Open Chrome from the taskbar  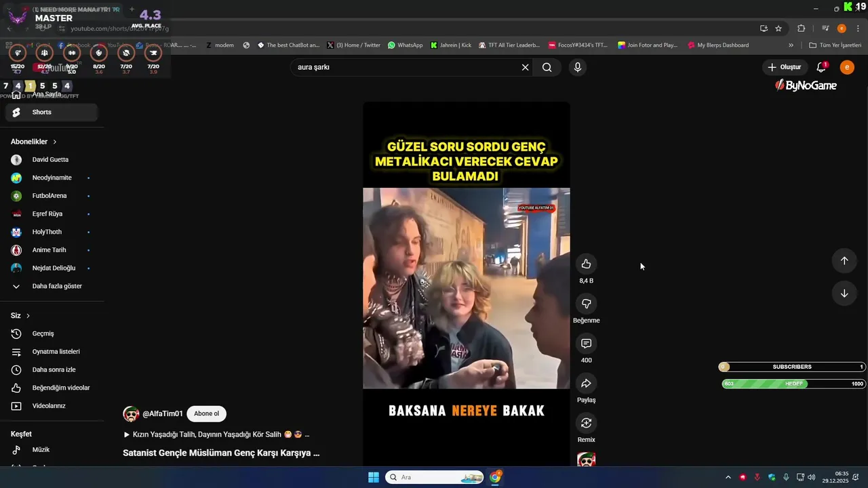(x=495, y=477)
